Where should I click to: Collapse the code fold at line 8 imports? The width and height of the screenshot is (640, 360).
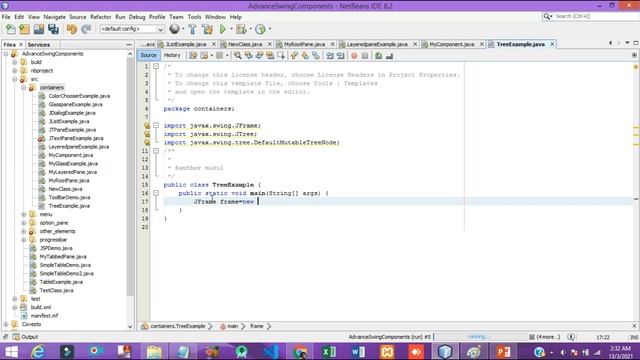click(x=156, y=125)
